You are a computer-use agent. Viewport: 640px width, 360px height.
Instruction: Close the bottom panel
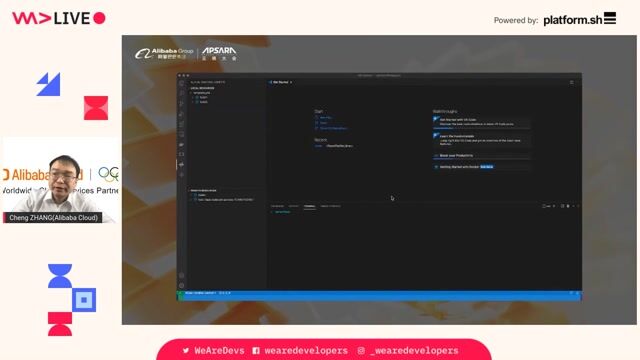click(x=578, y=206)
